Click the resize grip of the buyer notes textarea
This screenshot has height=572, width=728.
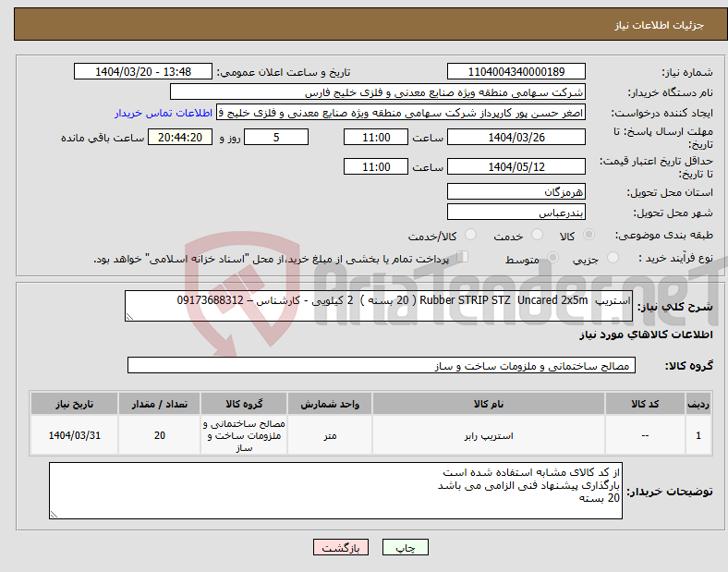coord(54,515)
